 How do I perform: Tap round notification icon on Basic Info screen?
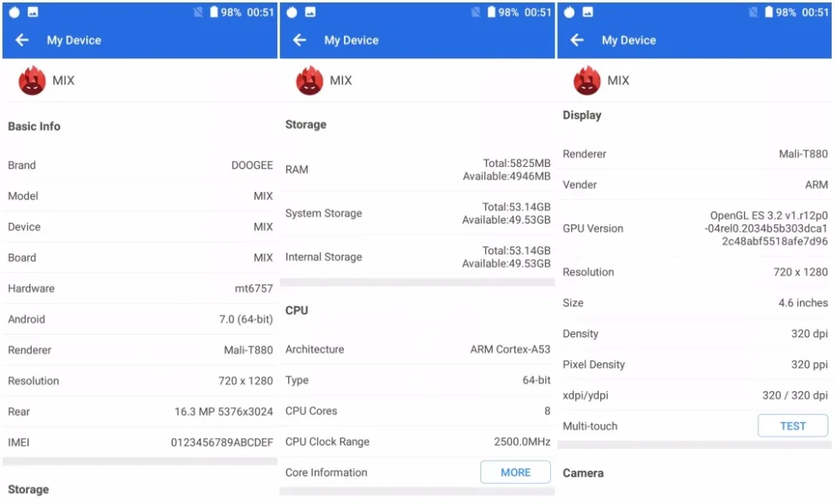tap(14, 13)
